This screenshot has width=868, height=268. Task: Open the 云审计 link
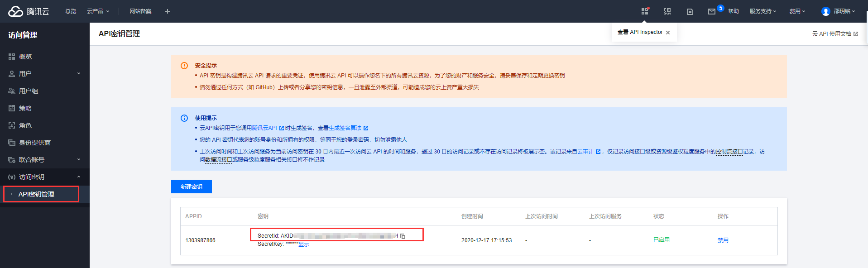tap(585, 152)
